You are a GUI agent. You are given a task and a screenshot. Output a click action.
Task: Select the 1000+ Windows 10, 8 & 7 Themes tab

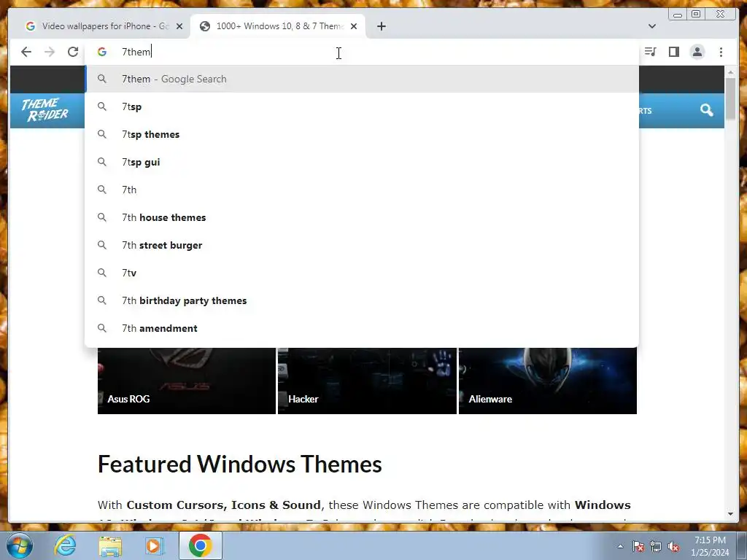pyautogui.click(x=278, y=26)
